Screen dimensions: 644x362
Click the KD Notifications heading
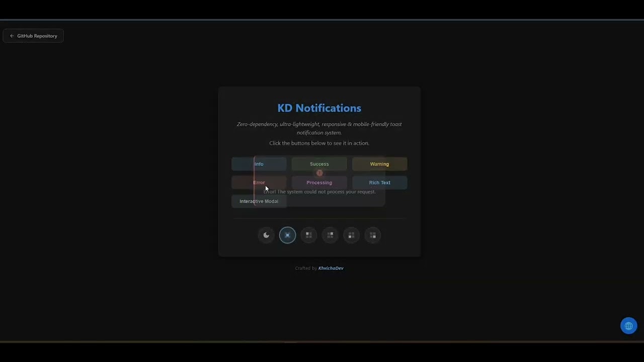319,108
